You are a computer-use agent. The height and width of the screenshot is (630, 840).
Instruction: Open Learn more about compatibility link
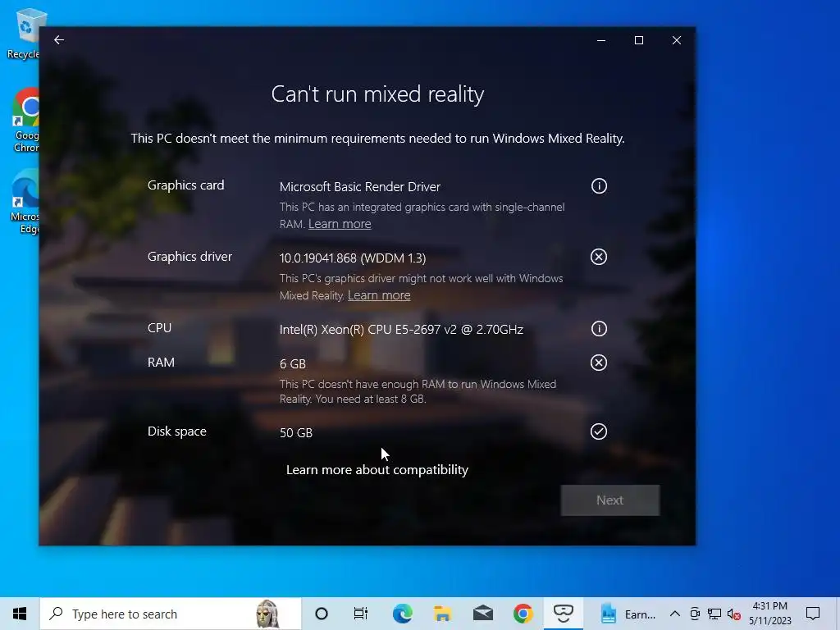pos(377,470)
